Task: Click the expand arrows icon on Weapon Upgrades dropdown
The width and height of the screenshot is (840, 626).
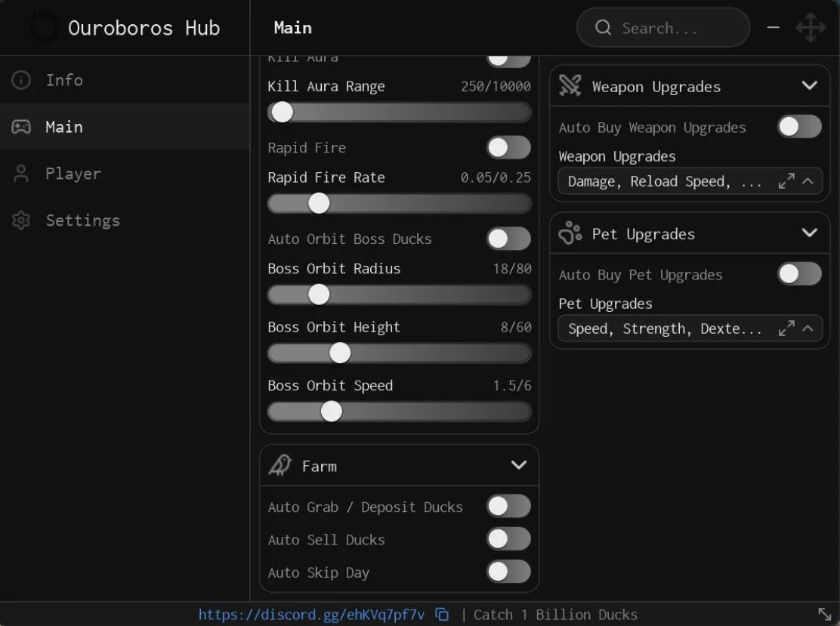Action: (x=786, y=181)
